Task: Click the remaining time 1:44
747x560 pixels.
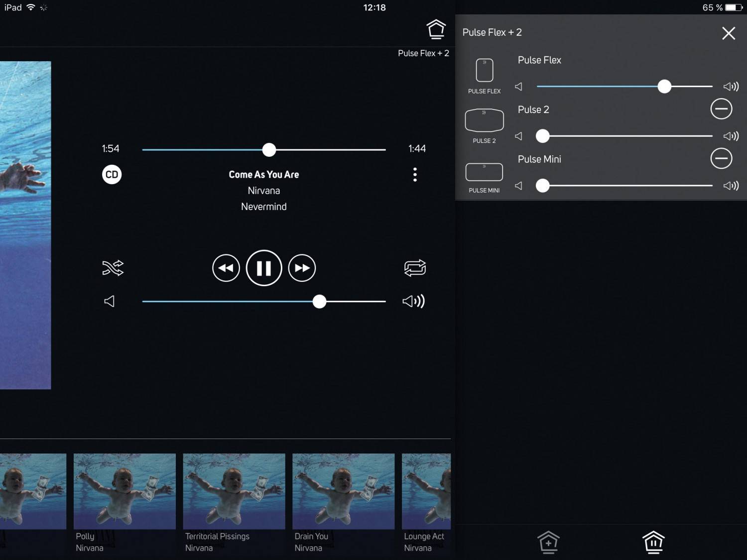Action: tap(417, 149)
